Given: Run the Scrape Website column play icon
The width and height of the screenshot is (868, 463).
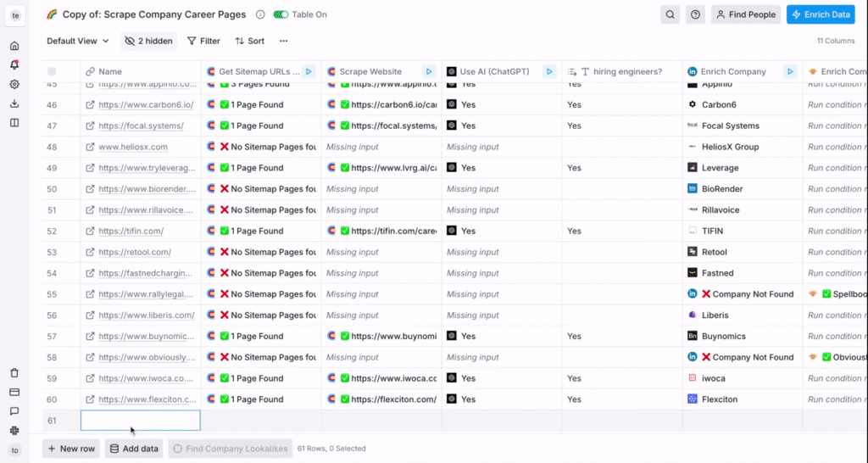Looking at the screenshot, I should click(429, 72).
